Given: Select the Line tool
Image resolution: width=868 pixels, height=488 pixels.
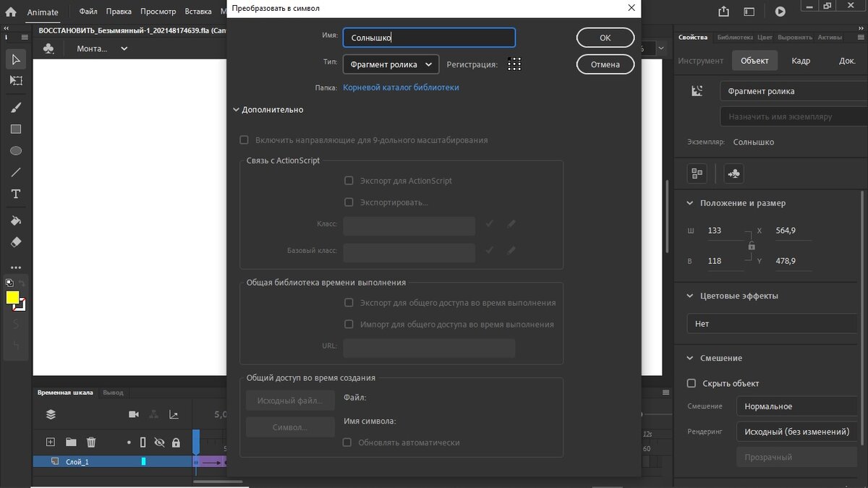Looking at the screenshot, I should [x=16, y=173].
